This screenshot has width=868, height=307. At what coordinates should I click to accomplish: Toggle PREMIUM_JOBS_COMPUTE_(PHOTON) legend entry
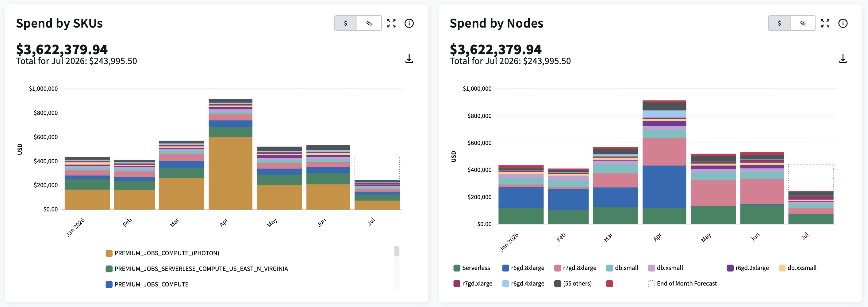click(x=163, y=253)
